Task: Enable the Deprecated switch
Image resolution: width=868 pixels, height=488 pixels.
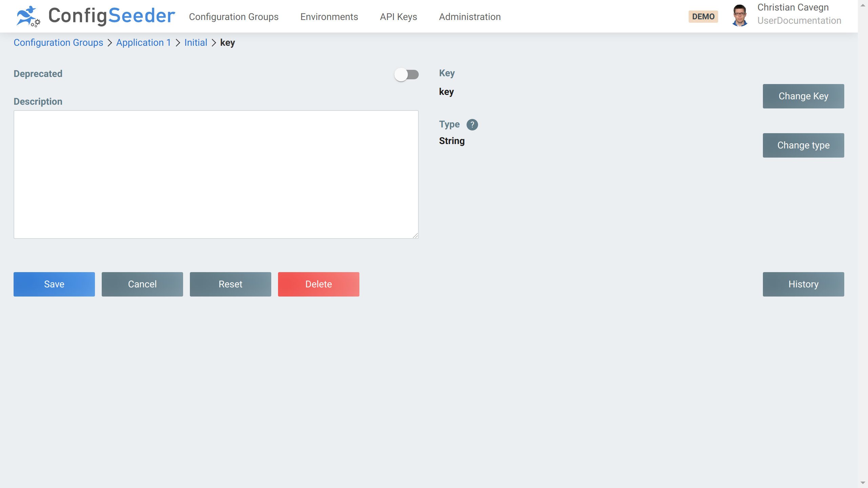Action: coord(407,75)
